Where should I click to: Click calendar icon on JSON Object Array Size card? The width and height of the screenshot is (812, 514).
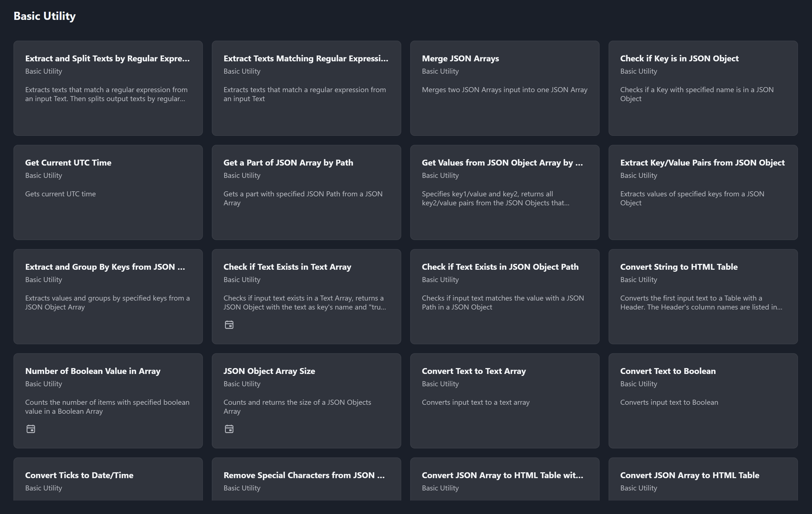tap(229, 429)
